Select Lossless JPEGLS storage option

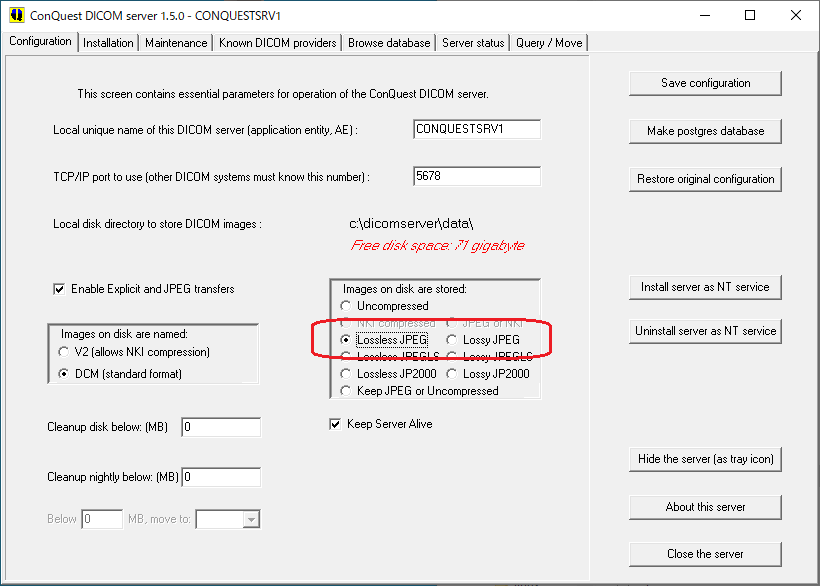(390, 357)
